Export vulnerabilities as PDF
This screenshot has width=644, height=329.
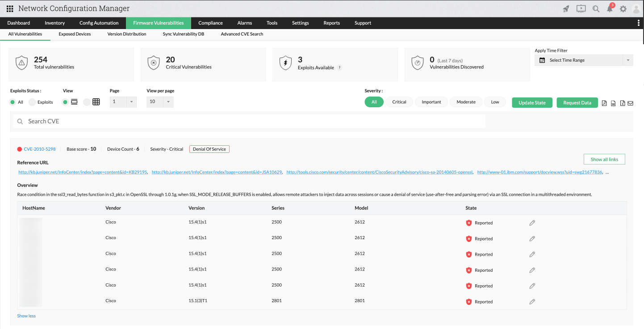pos(604,103)
